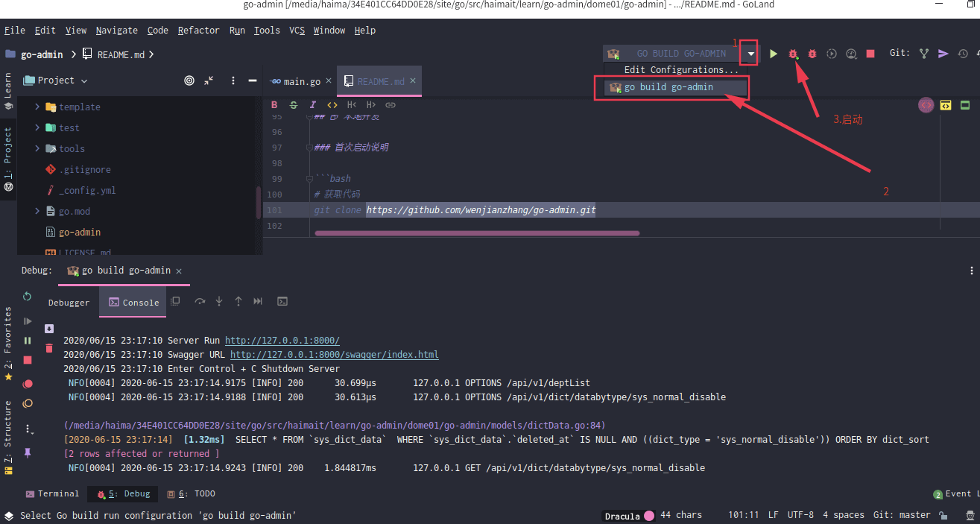Viewport: 980px width, 524px height.
Task: Stop the debug session in Debug panel sidebar
Action: 28,360
